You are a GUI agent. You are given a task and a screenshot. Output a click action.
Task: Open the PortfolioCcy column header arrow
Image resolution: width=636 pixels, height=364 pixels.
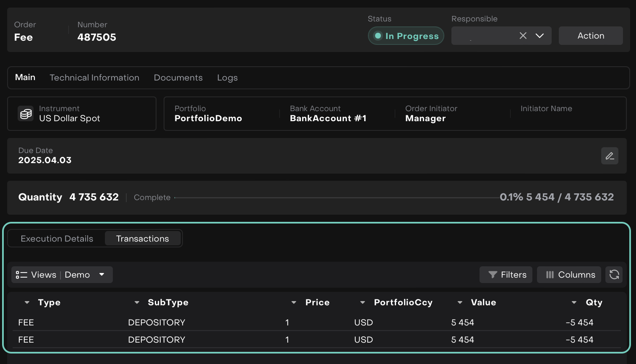tap(362, 302)
